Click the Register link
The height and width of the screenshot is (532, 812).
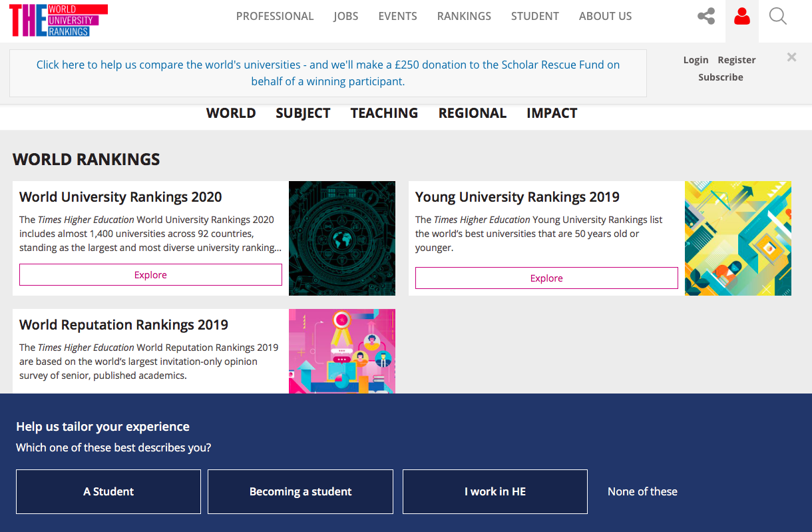click(737, 60)
